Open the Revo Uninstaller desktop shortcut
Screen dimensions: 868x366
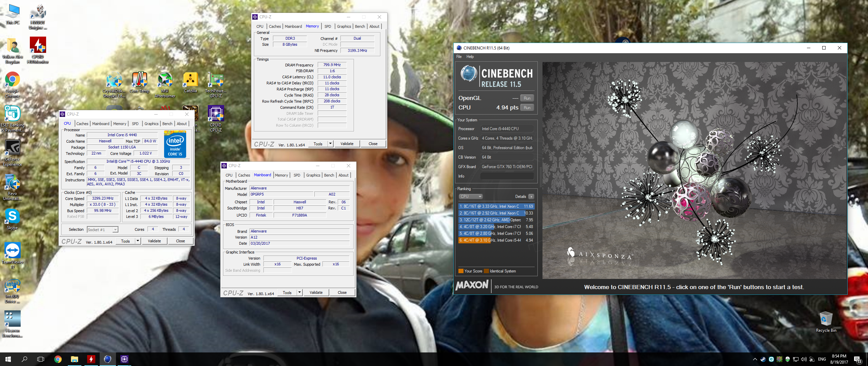pos(13,187)
